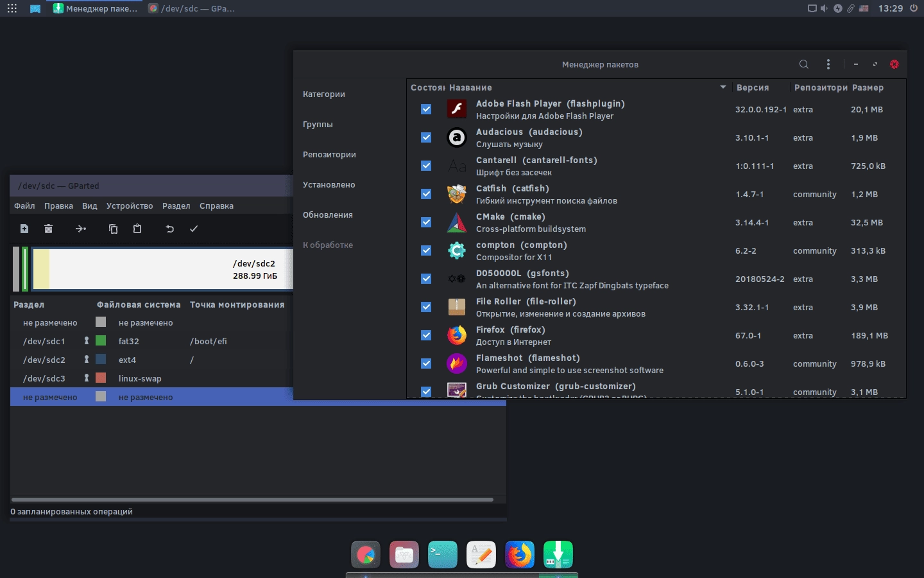Launch the text editor from the dock
Image resolution: width=924 pixels, height=578 pixels.
[x=481, y=555]
